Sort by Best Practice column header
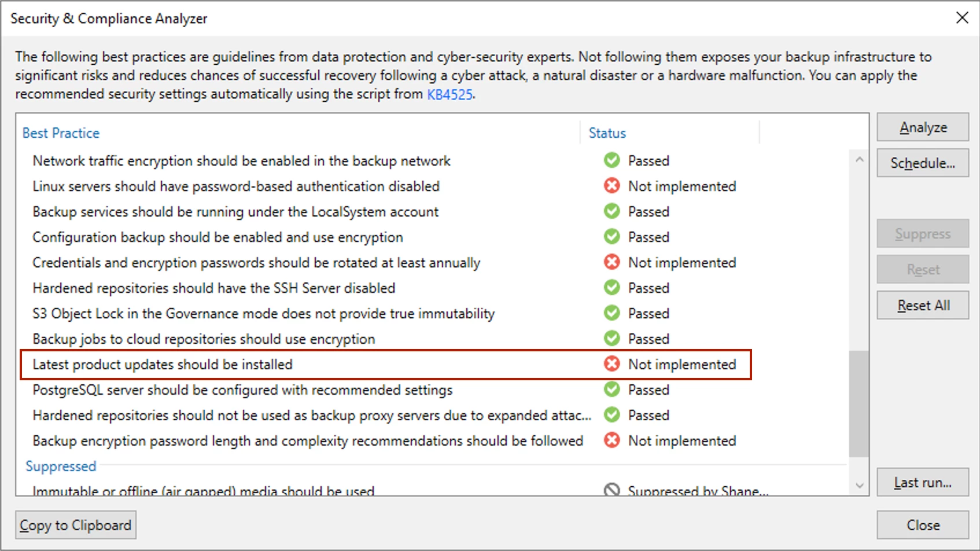This screenshot has width=980, height=551. coord(61,133)
